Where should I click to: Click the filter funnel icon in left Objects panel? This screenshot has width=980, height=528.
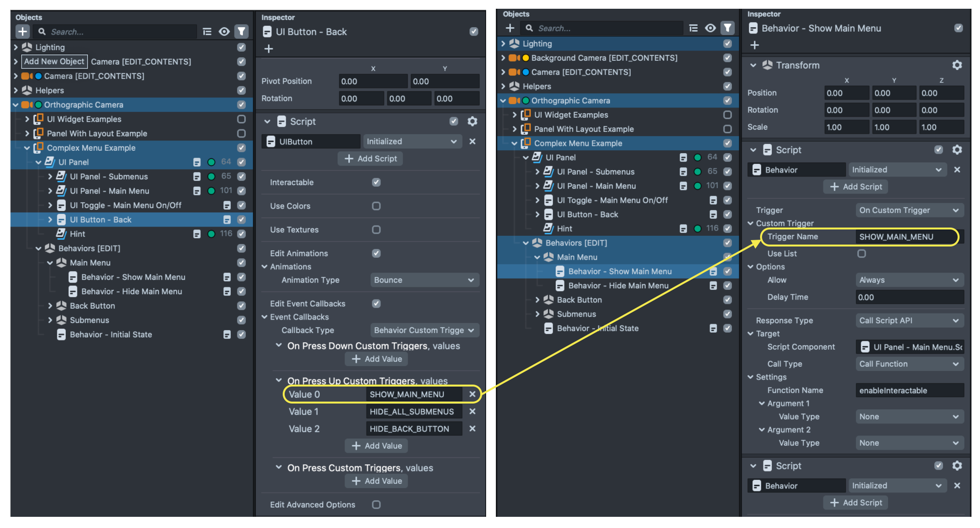pos(241,32)
